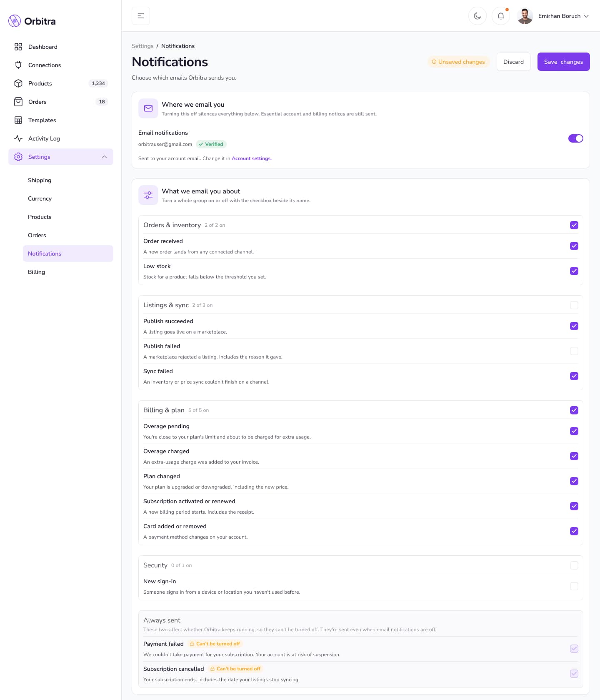
Task: Click the Products box icon
Action: [18, 83]
